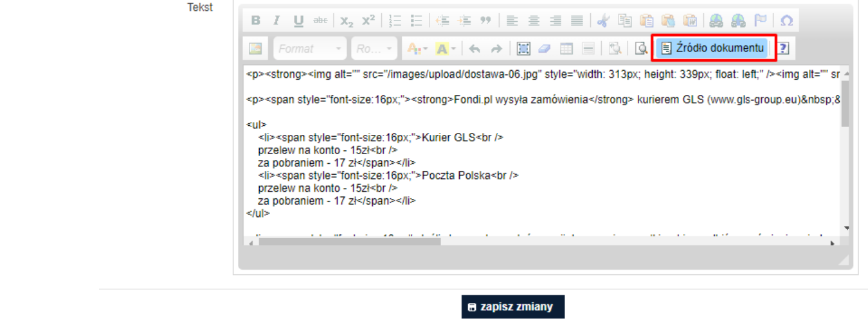868x321 pixels.
Task: Open the font size dropdown
Action: [375, 48]
